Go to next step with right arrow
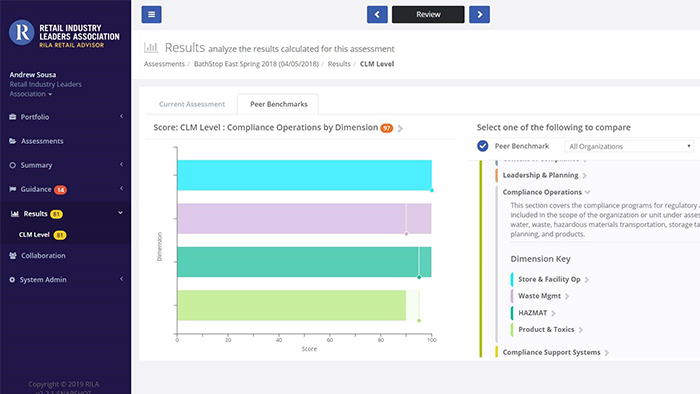Viewport: 700px width, 394px height. click(x=479, y=14)
